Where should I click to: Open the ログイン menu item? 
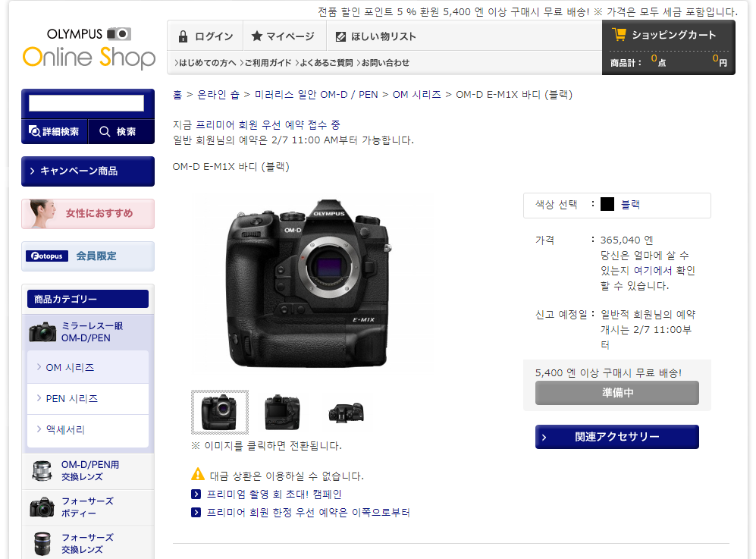pyautogui.click(x=205, y=36)
